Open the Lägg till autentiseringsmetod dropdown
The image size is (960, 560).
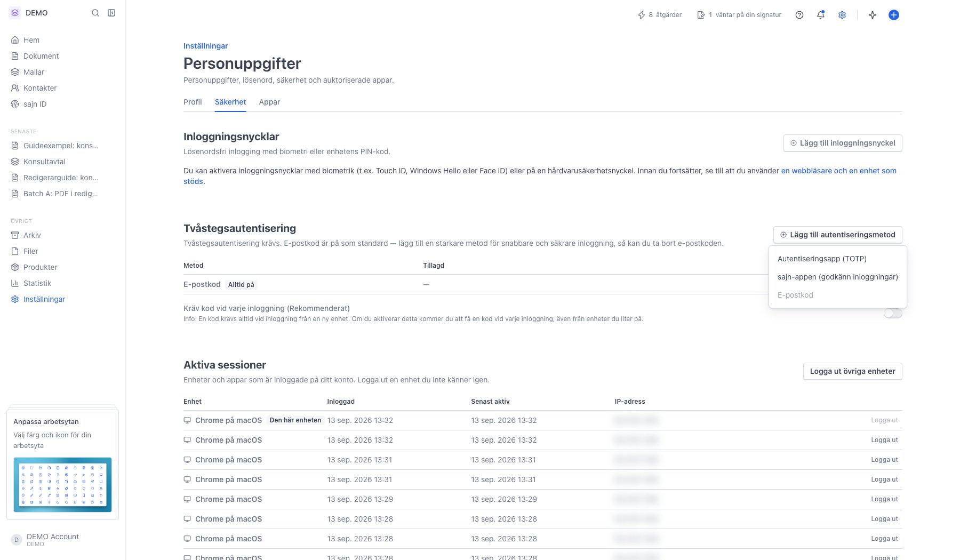coord(837,235)
